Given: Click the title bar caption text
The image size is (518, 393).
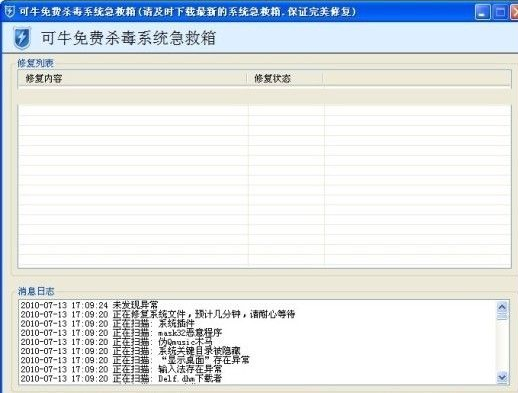Looking at the screenshot, I should pyautogui.click(x=188, y=12).
